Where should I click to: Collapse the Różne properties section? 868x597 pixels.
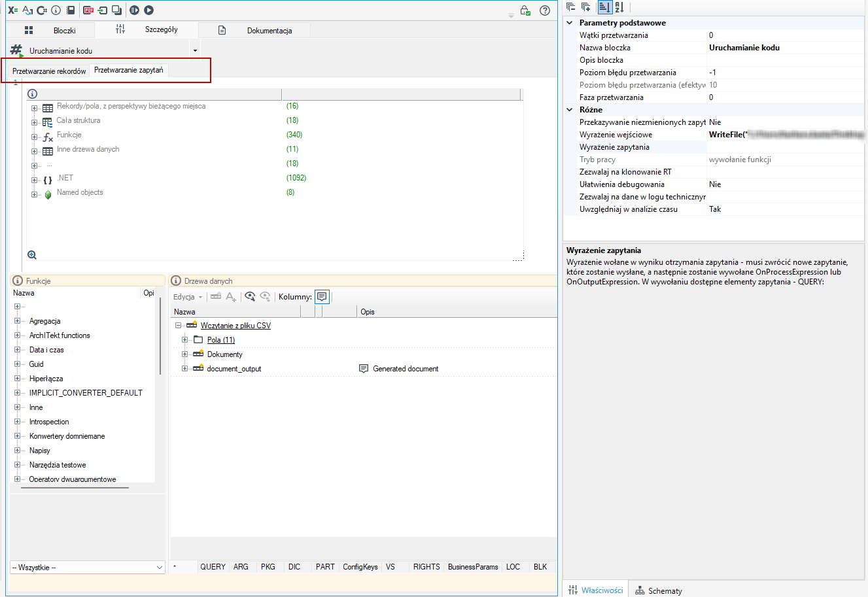point(570,110)
